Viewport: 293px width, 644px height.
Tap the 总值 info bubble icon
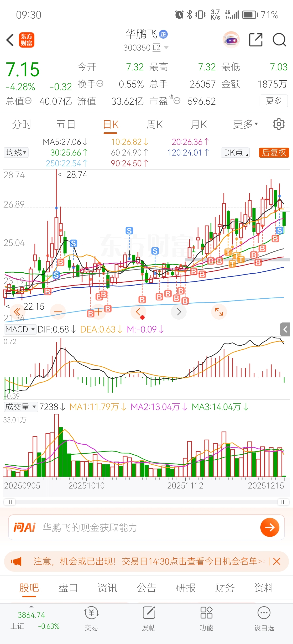tap(28, 101)
